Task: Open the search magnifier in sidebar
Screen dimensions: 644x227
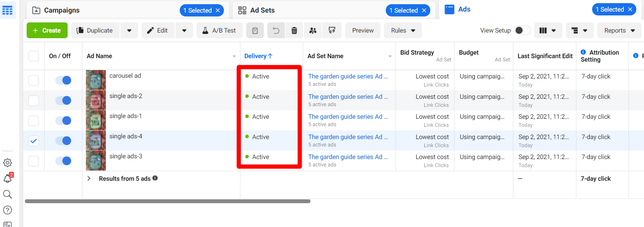Action: pos(7,194)
